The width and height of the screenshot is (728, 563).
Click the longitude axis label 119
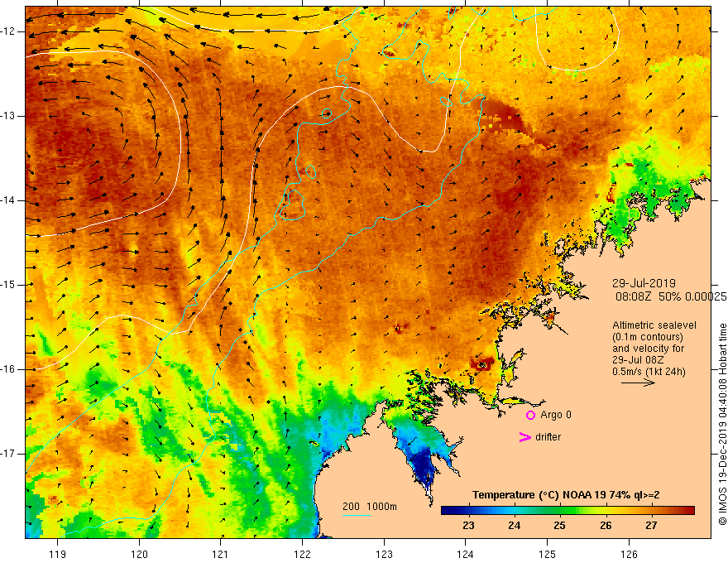click(58, 554)
